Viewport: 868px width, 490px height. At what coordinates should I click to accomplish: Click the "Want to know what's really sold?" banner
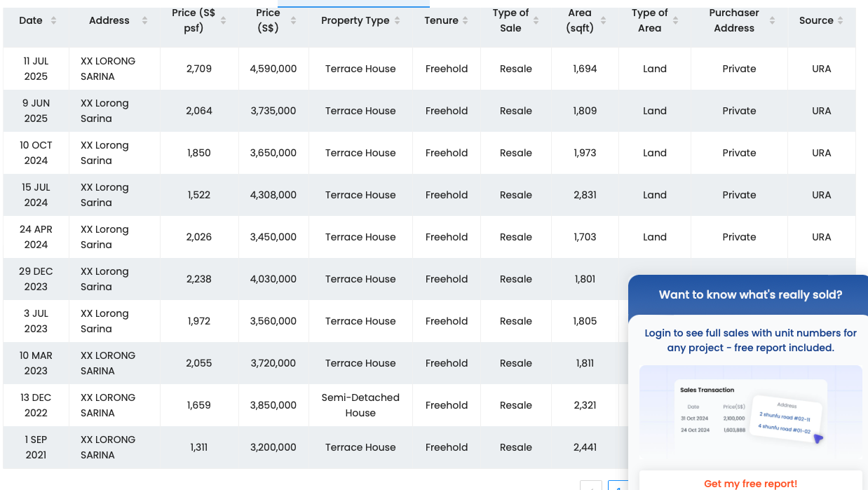coord(750,294)
